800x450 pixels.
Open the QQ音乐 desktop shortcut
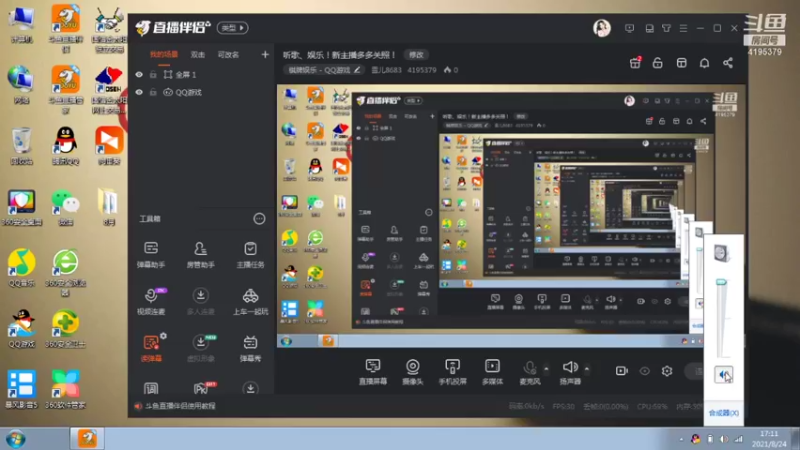pos(21,268)
